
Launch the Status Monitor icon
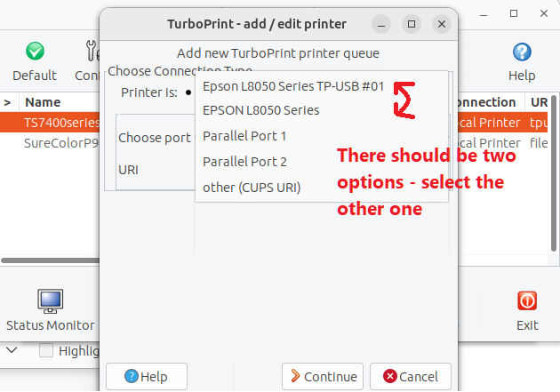coord(50,301)
